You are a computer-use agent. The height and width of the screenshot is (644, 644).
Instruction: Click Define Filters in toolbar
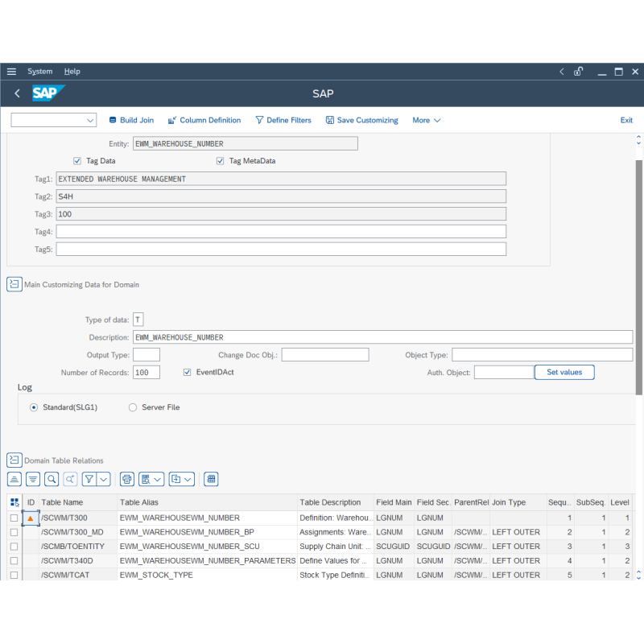coord(283,120)
